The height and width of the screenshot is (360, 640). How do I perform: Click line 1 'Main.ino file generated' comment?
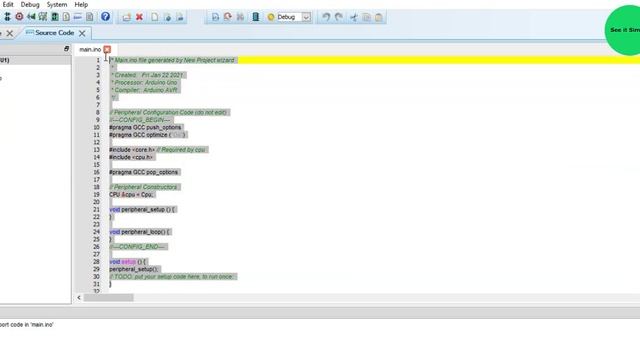click(x=173, y=60)
